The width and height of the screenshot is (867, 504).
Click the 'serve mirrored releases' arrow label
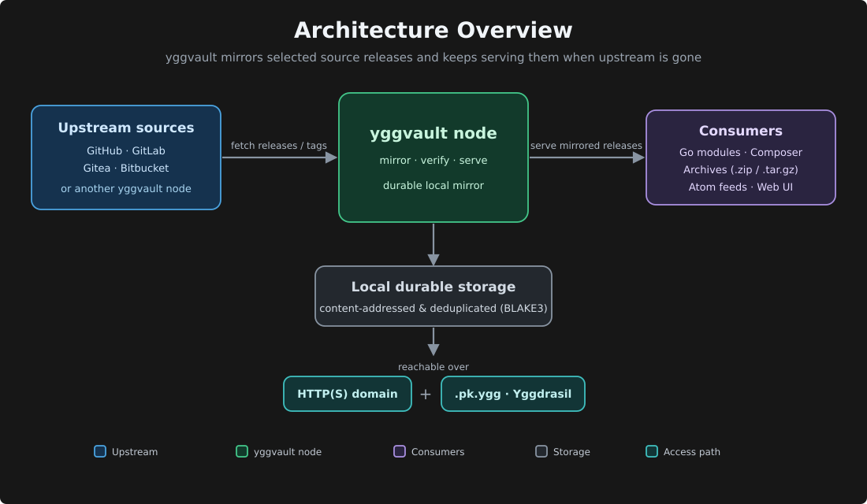click(x=586, y=146)
